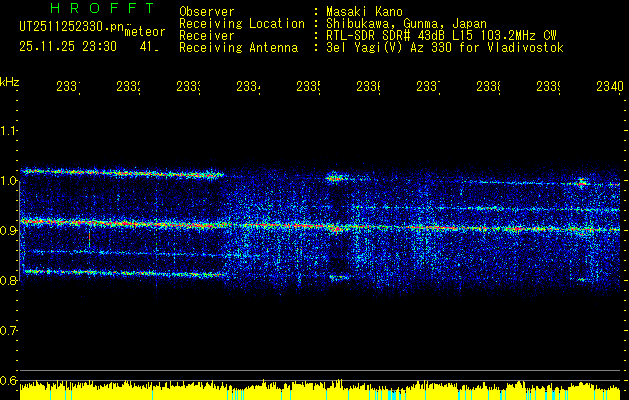Select the observer name Masaki Kano
This screenshot has height=400, width=629.
(x=364, y=12)
